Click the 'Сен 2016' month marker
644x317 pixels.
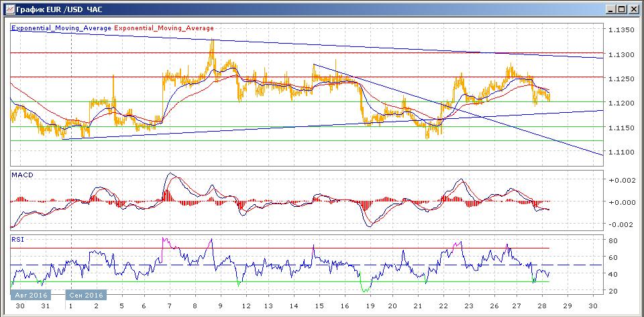(x=87, y=296)
